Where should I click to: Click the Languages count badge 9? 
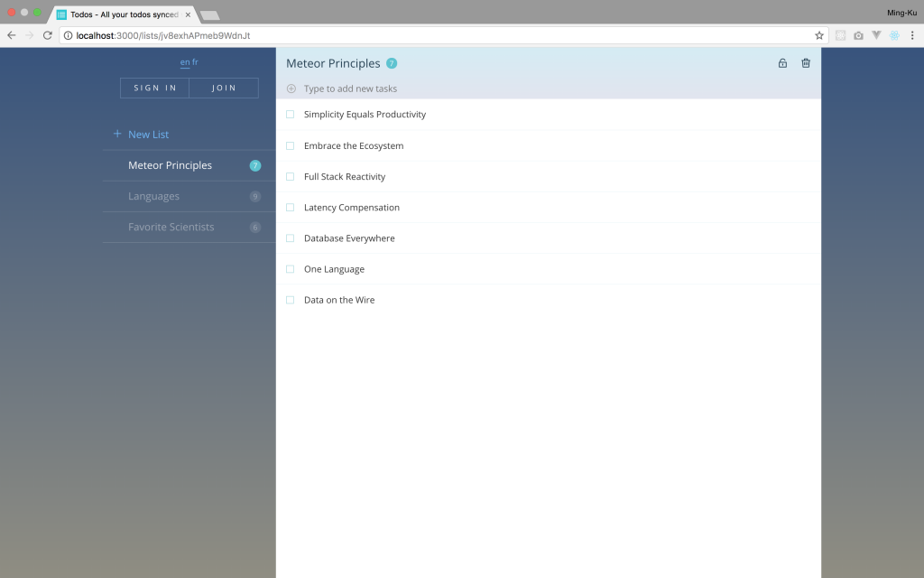[255, 196]
